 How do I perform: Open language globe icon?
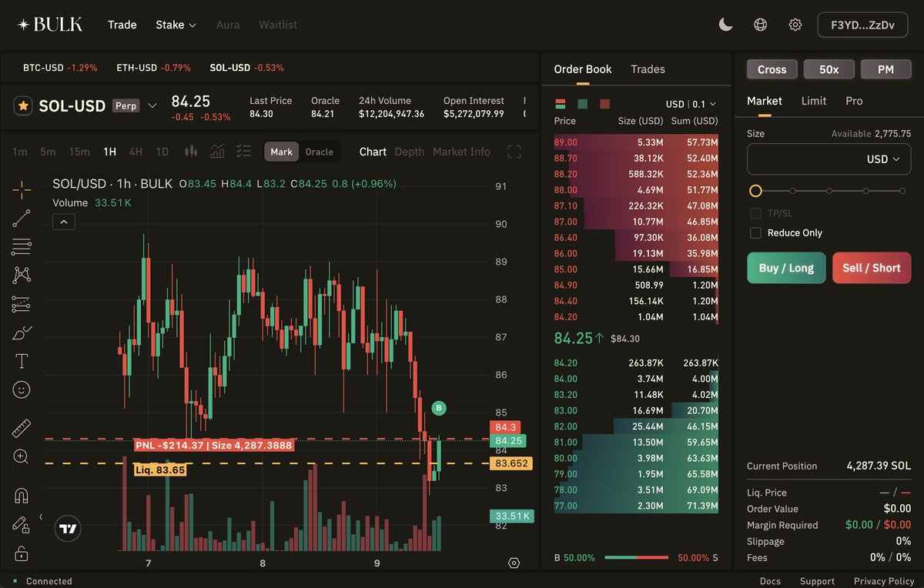761,25
